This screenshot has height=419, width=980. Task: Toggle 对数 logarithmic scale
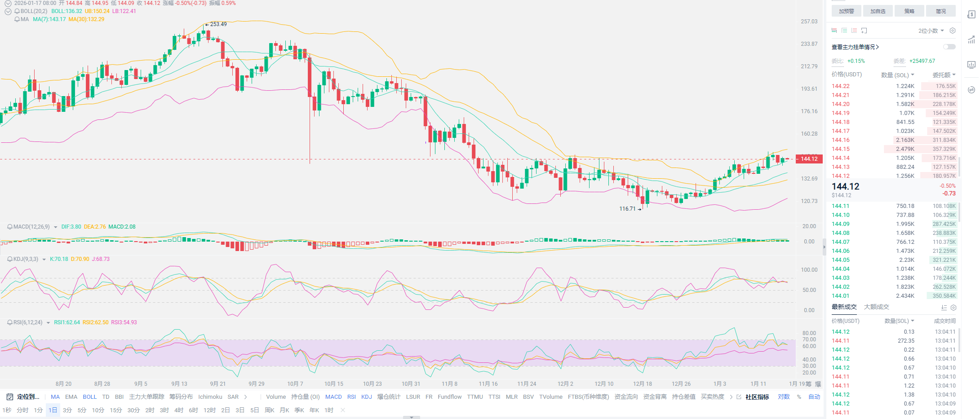pos(784,397)
